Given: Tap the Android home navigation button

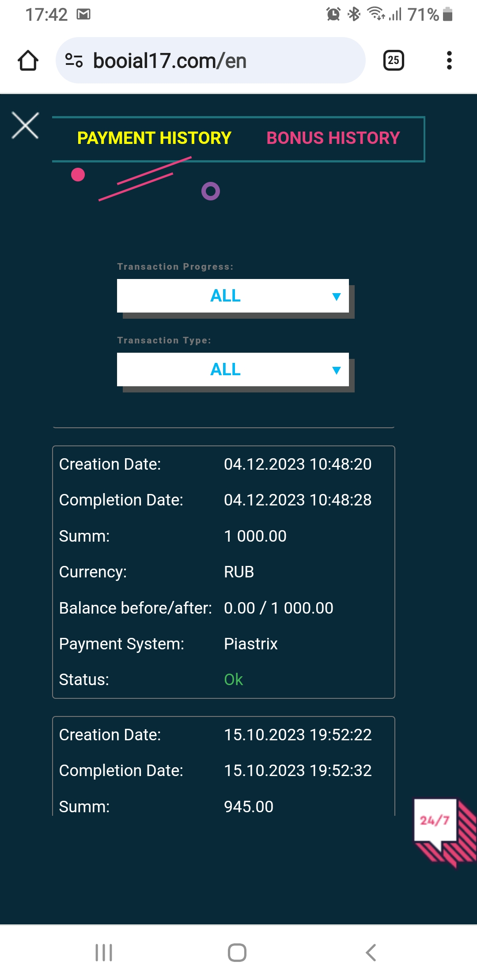Looking at the screenshot, I should (x=237, y=953).
